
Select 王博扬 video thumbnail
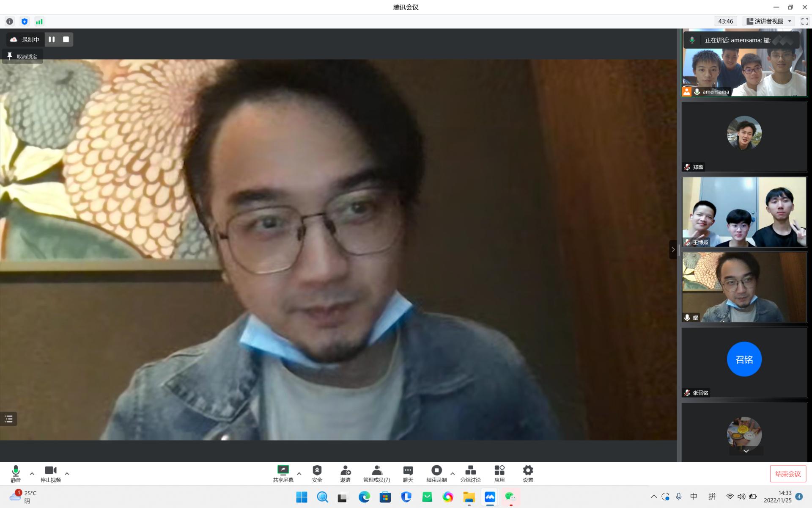[x=744, y=212]
